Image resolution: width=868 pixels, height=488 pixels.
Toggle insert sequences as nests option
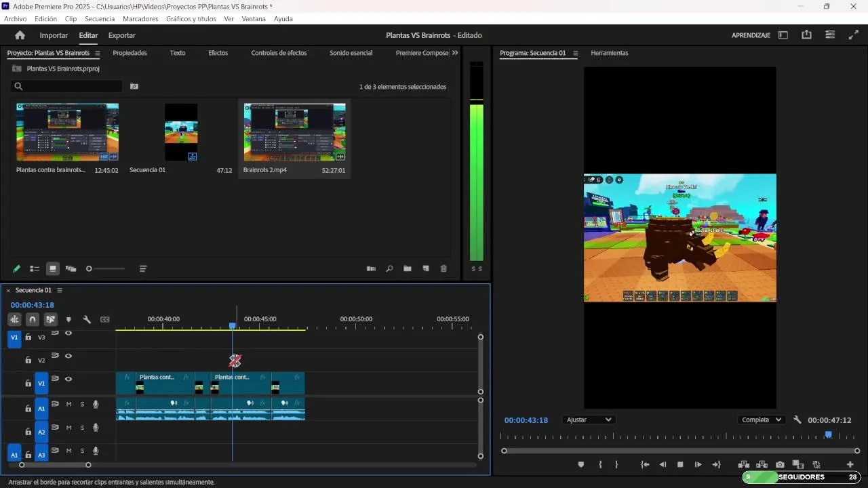[x=14, y=319]
